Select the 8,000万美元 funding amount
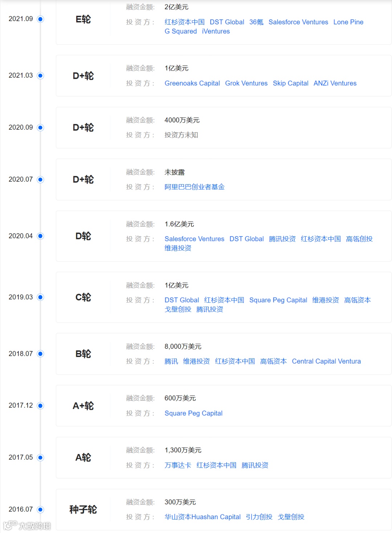 pos(183,347)
